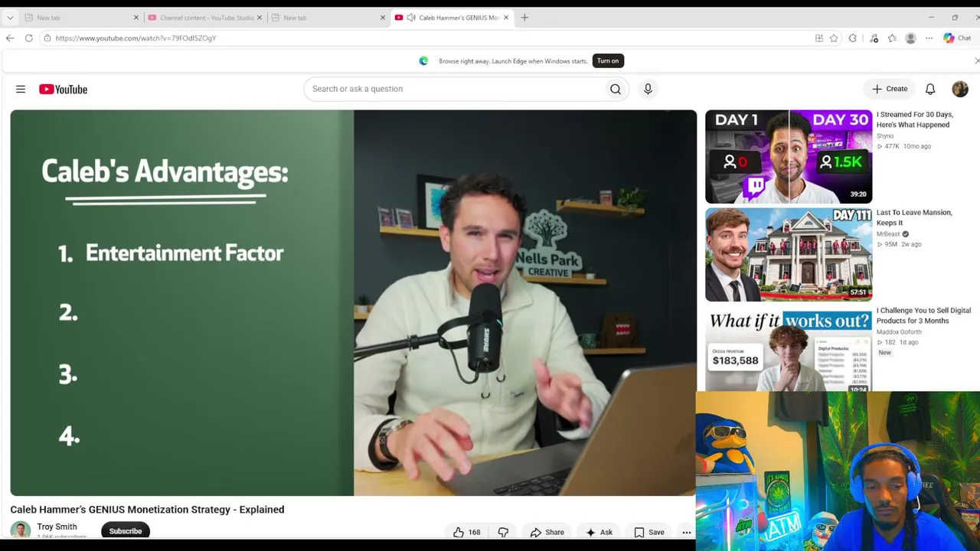The height and width of the screenshot is (551, 980).
Task: Open Troy Smith channel name link
Action: coord(57,527)
